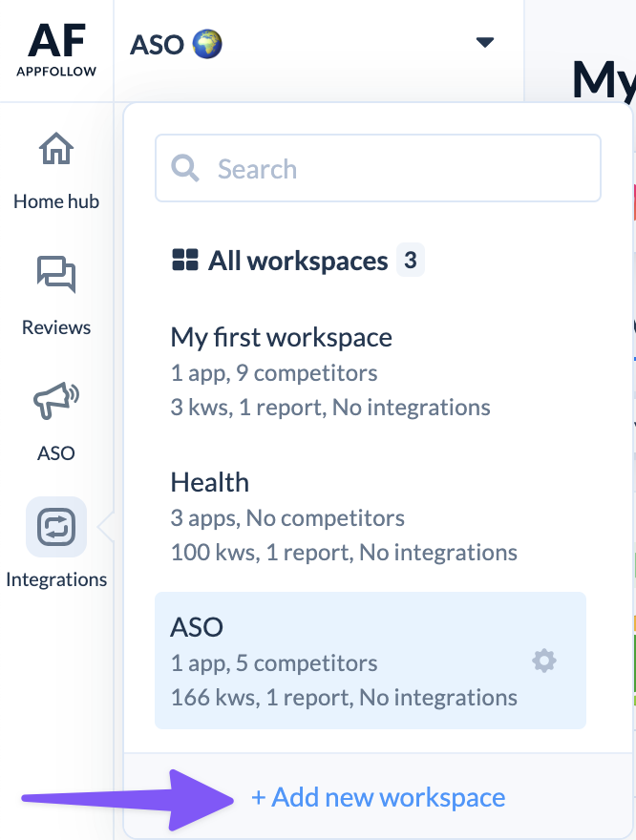Open settings gear for ASO workspace
This screenshot has width=636, height=840.
point(543,661)
